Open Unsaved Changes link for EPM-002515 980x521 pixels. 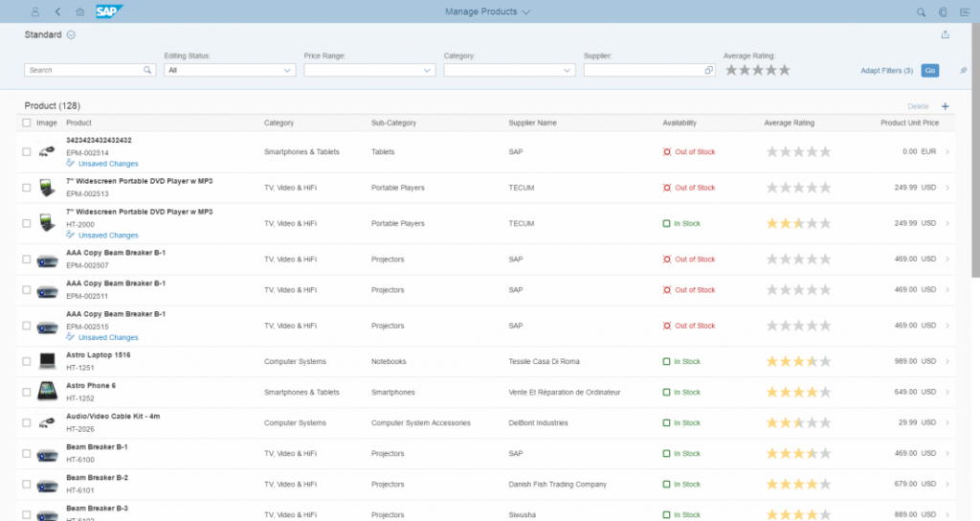pyautogui.click(x=108, y=338)
